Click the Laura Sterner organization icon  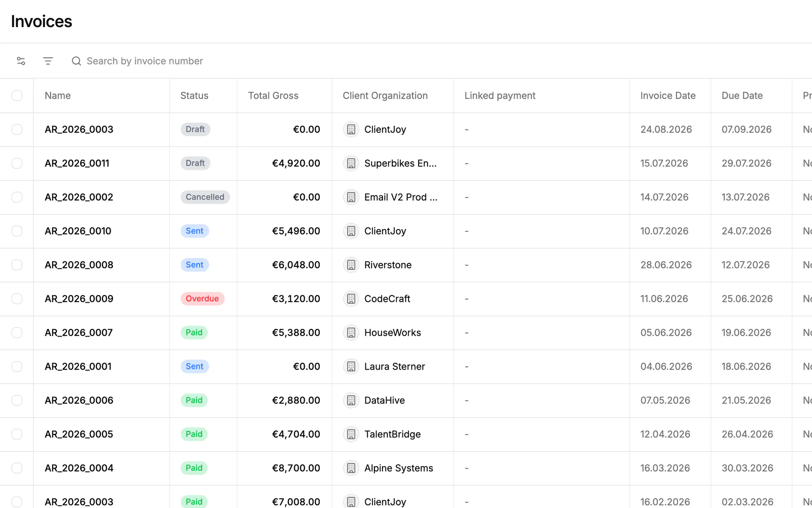(x=351, y=367)
